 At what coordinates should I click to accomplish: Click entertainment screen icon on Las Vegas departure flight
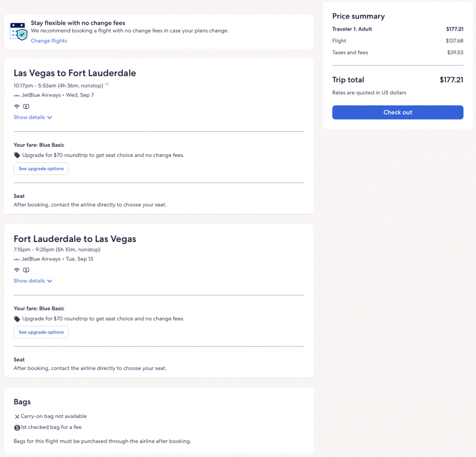coord(26,106)
